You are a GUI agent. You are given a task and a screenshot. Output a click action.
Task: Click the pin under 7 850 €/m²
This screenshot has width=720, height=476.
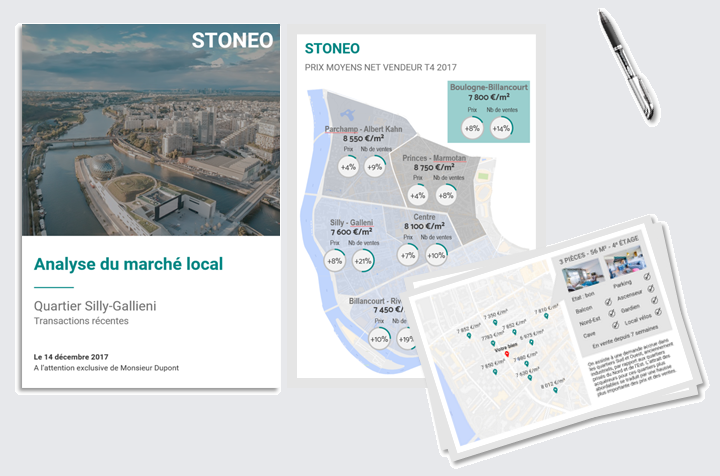tap(495, 372)
